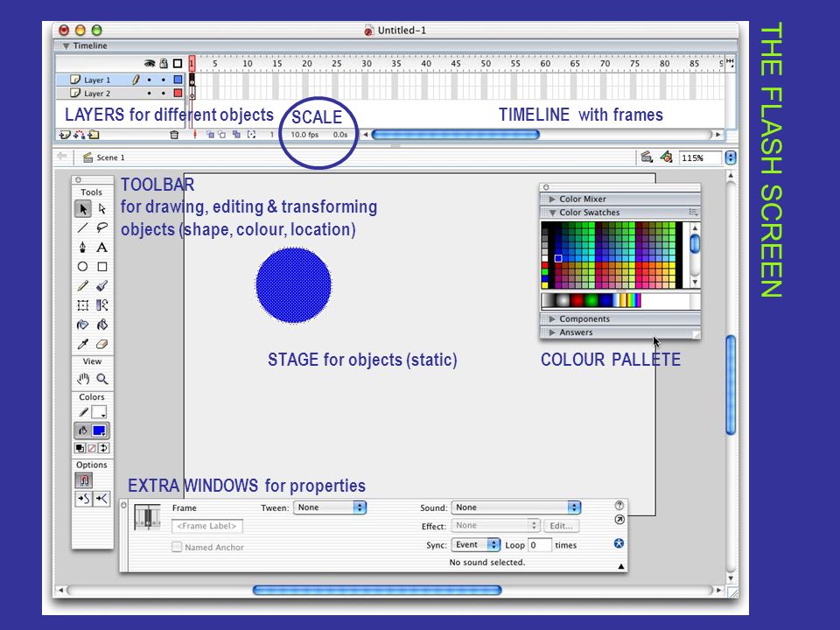Viewport: 840px width, 630px height.
Task: Select the Oval tool
Action: tap(82, 267)
